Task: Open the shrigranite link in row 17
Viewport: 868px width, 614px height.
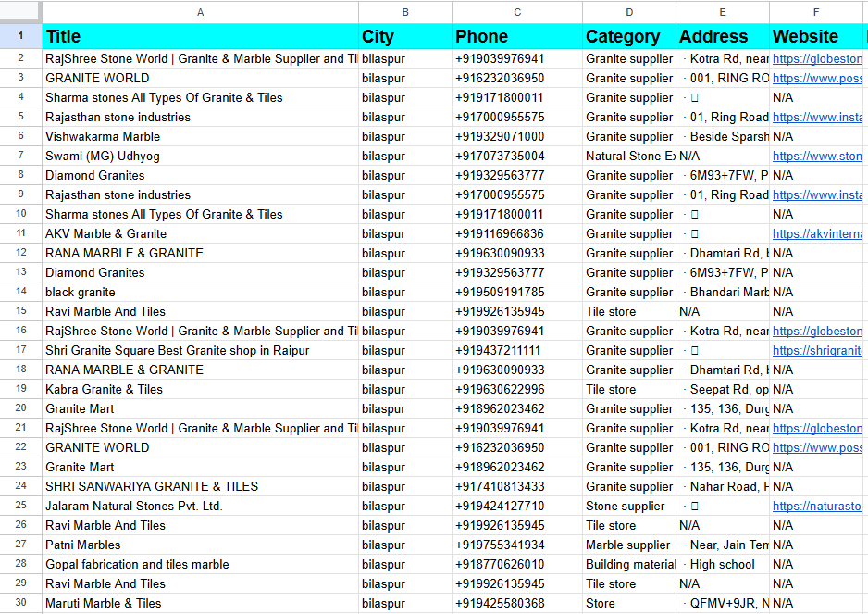Action: (817, 350)
